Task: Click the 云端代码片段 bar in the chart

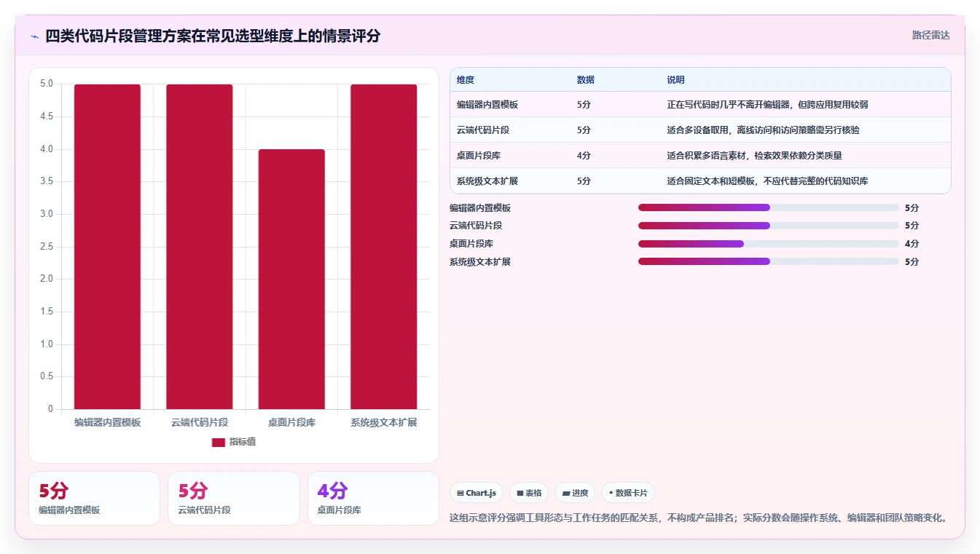Action: pos(200,247)
